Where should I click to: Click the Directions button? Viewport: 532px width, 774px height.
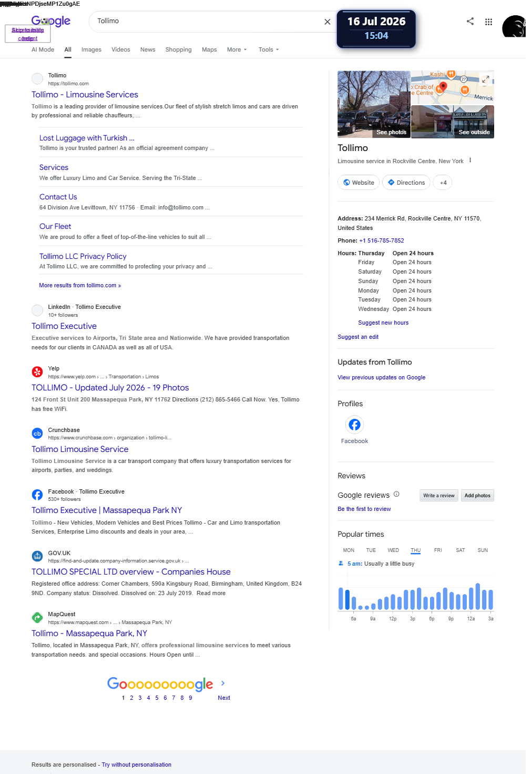[406, 183]
